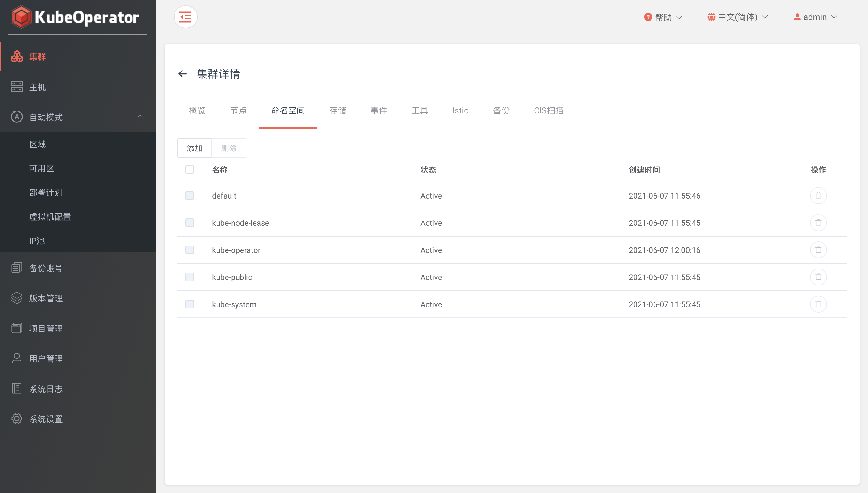Select the 备份账号 sidebar icon
The height and width of the screenshot is (493, 868).
click(x=17, y=268)
